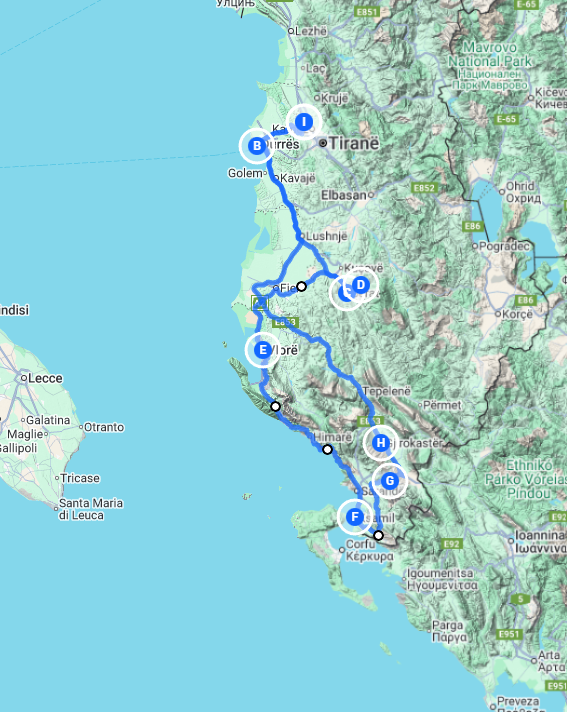This screenshot has width=567, height=712.
Task: Select white waypoint circle beside Fier
Action: [x=301, y=287]
